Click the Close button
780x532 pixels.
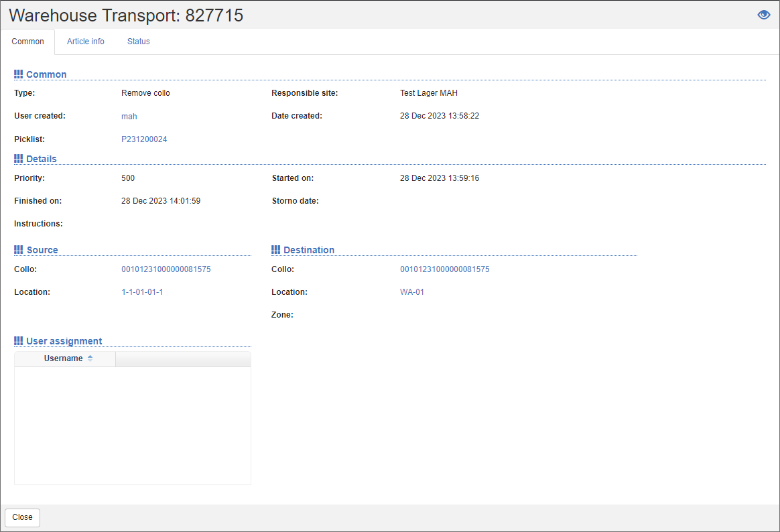pyautogui.click(x=22, y=517)
